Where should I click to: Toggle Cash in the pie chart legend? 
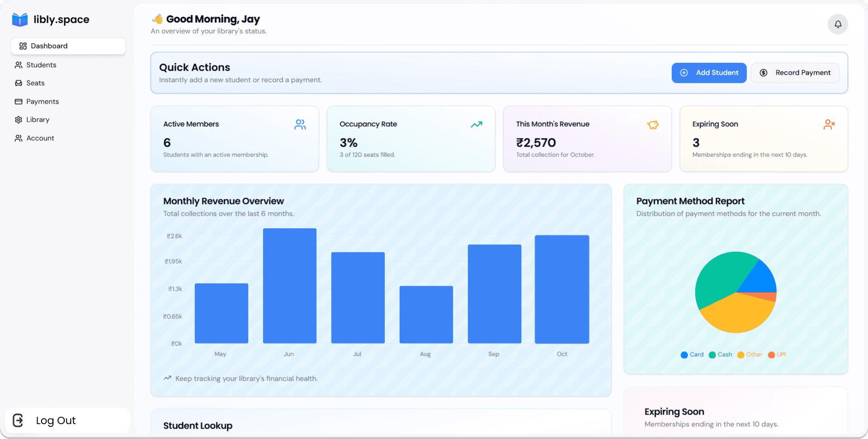point(721,355)
